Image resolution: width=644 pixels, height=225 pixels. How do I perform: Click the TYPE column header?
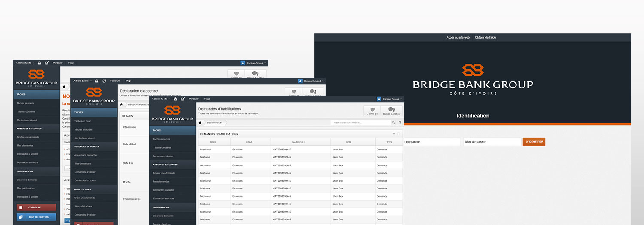(389, 142)
